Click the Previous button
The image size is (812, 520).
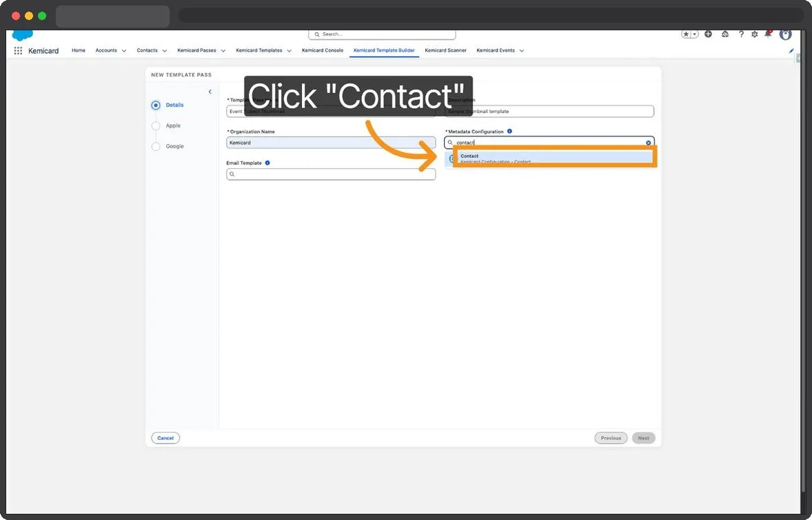[x=611, y=438]
